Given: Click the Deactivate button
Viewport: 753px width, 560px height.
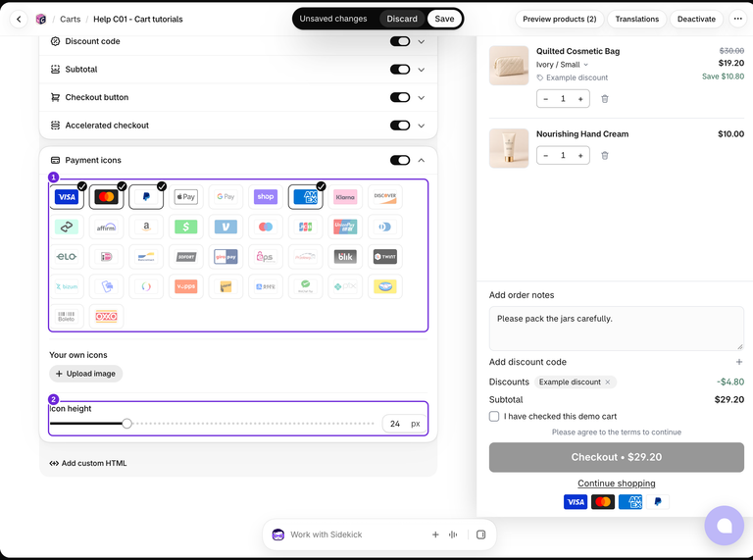Looking at the screenshot, I should (x=696, y=20).
